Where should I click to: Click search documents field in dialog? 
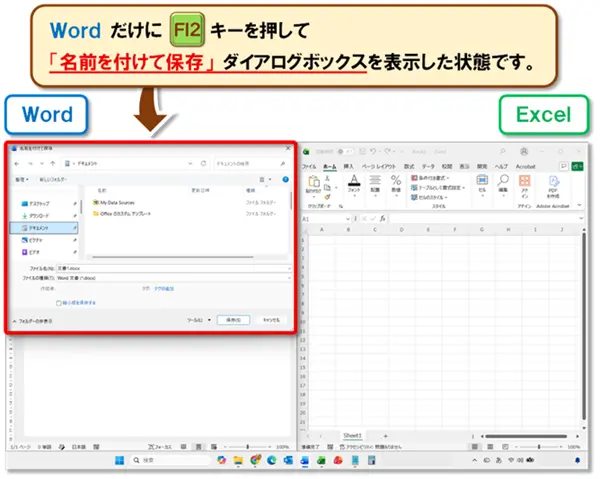tap(250, 164)
